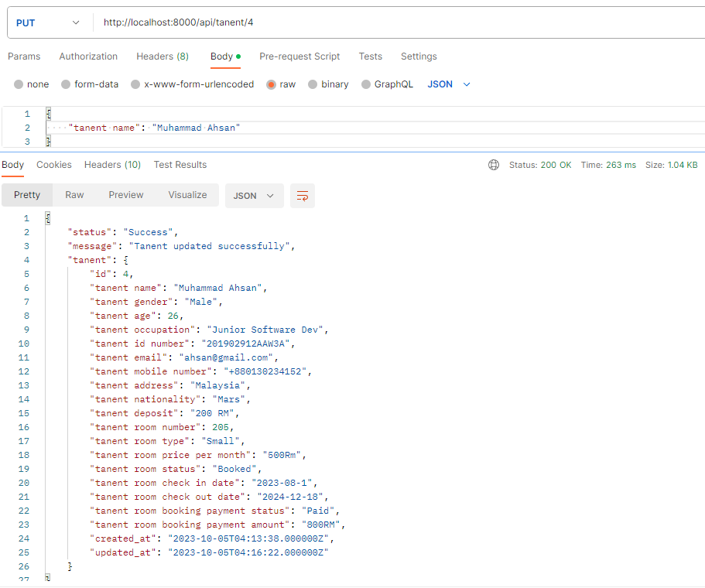Open the Pre-request Script tab
The height and width of the screenshot is (588, 705).
click(x=299, y=56)
